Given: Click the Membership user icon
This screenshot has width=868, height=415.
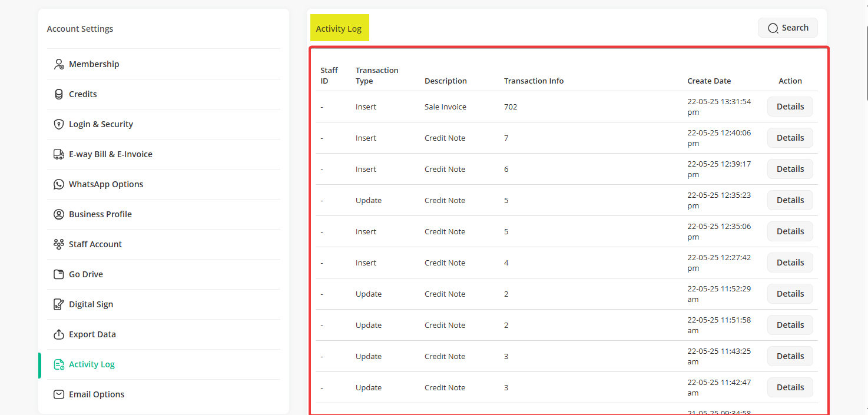Looking at the screenshot, I should point(59,64).
